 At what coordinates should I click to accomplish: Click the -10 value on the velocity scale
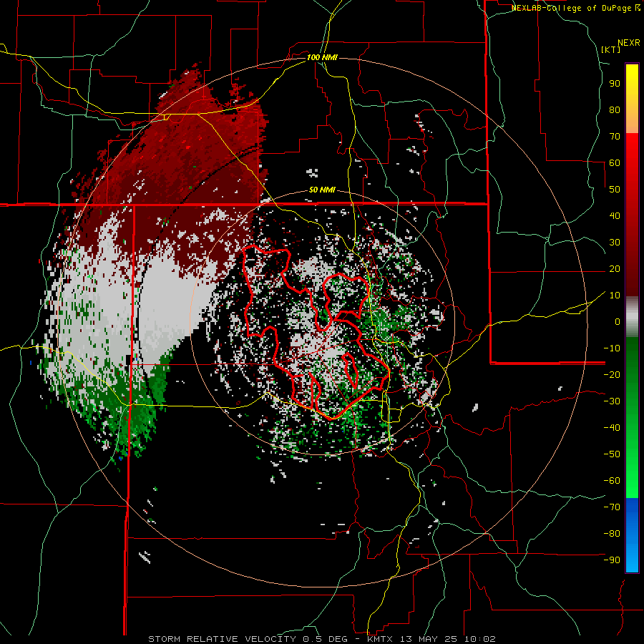coord(612,348)
